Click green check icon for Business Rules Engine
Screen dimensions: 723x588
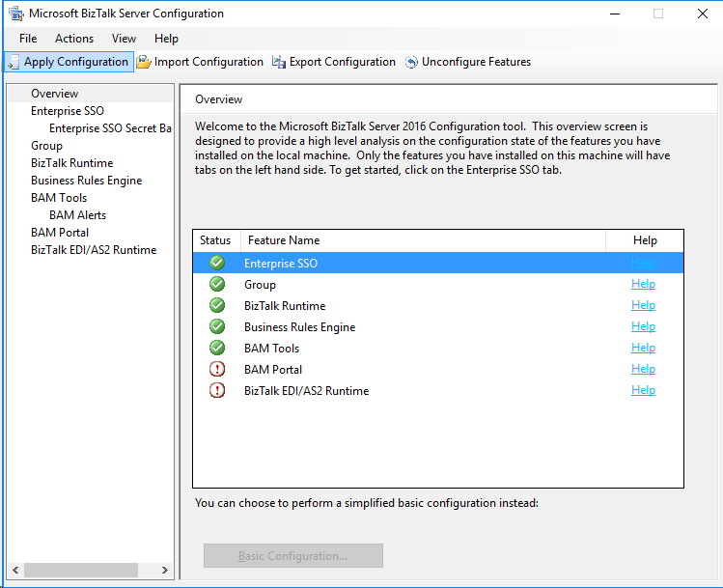coord(217,326)
